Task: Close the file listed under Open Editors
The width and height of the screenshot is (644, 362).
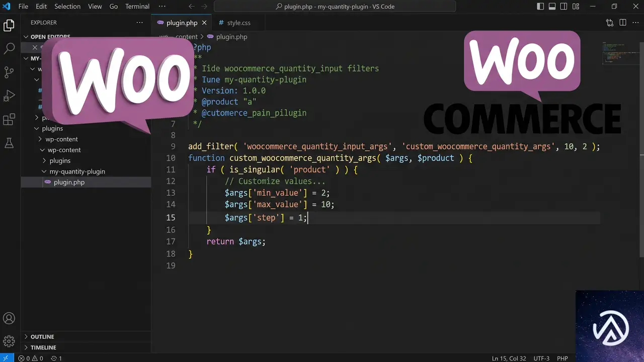Action: 35,47
